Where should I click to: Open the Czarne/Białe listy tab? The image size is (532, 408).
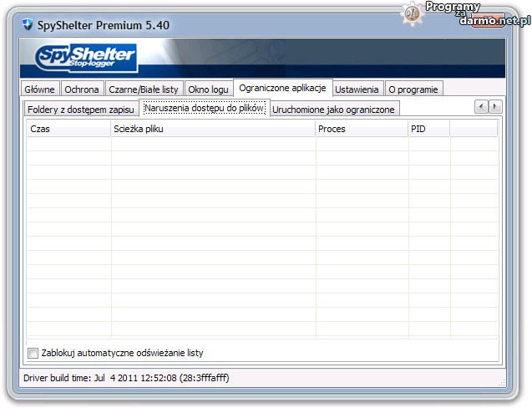(x=144, y=89)
